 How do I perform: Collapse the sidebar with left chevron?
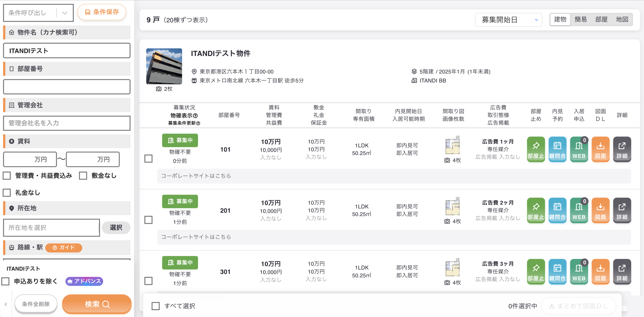pos(6,304)
